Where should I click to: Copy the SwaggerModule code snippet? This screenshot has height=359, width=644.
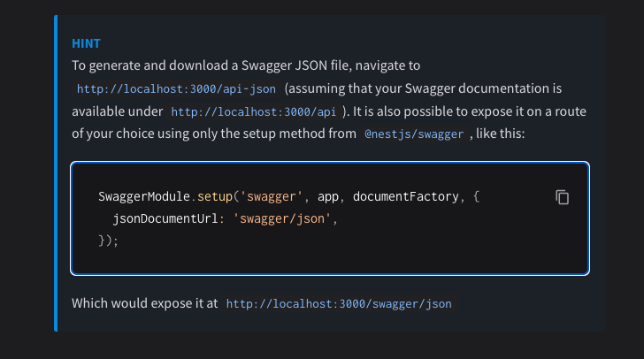(x=563, y=197)
